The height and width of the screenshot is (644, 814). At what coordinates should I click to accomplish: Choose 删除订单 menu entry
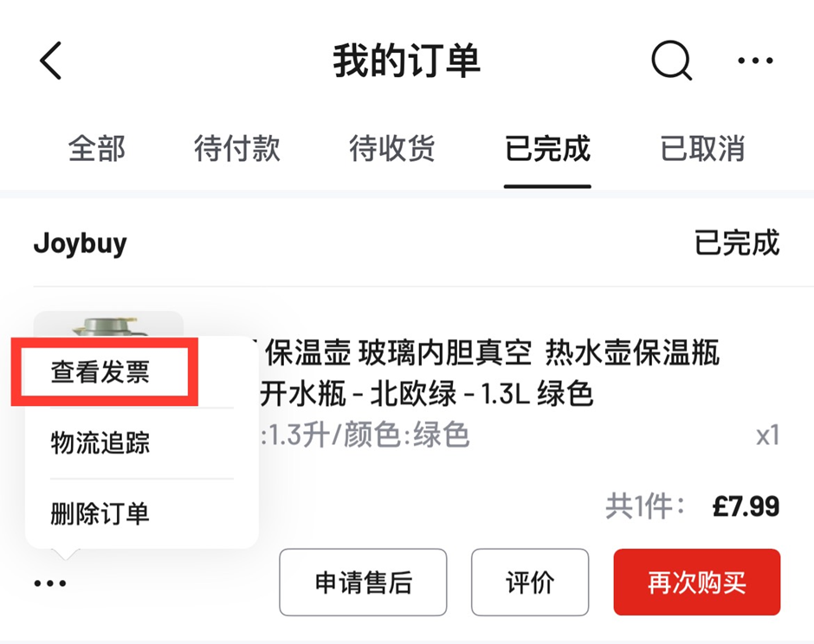tap(100, 513)
